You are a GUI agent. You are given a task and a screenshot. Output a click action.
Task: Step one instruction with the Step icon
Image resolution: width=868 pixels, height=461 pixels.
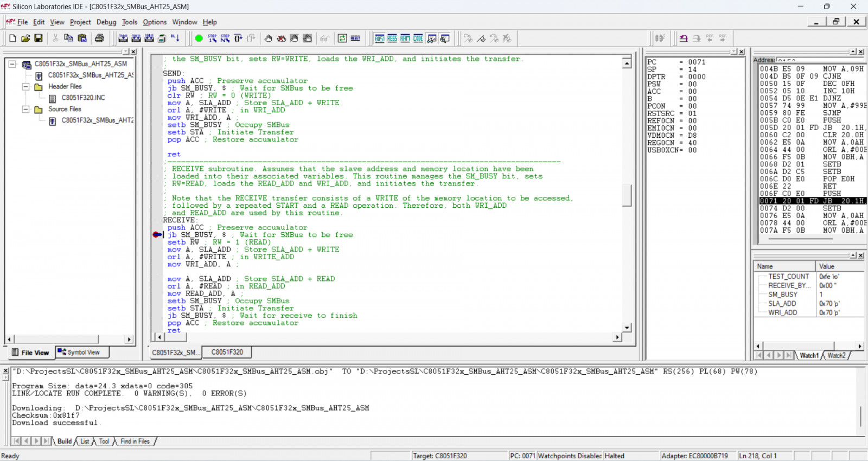click(212, 39)
